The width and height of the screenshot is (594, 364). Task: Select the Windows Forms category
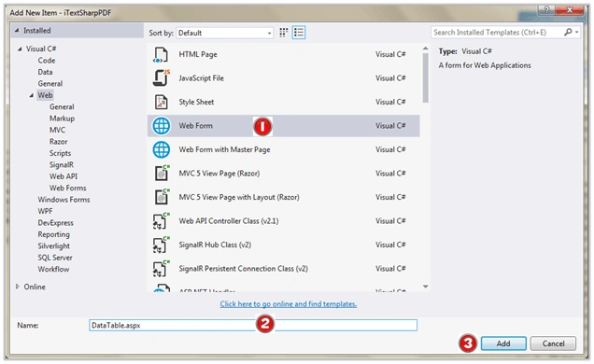pyautogui.click(x=64, y=200)
